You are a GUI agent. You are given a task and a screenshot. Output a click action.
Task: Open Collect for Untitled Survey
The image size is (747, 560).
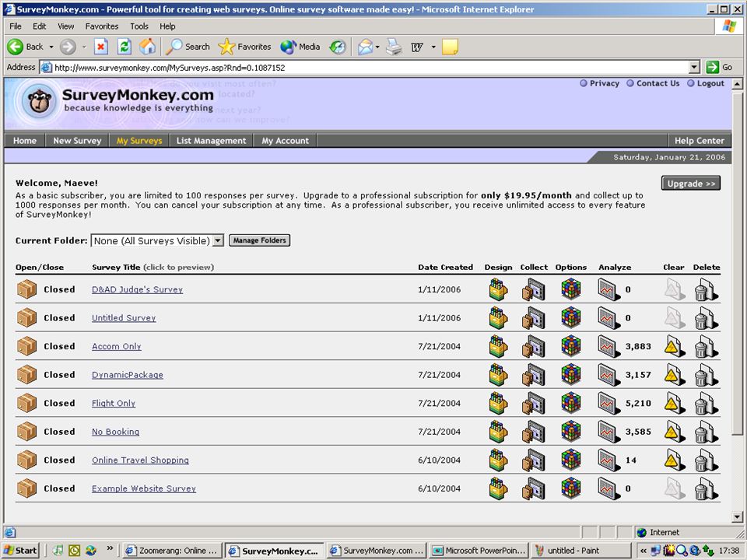point(534,318)
